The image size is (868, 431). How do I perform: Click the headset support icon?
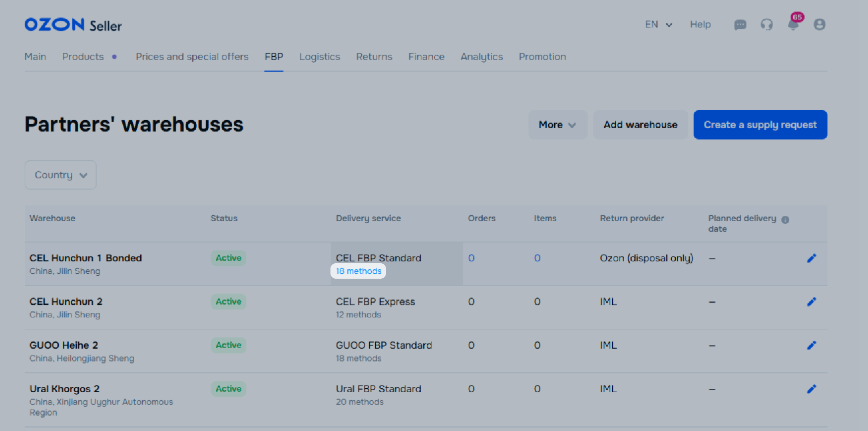coord(766,25)
